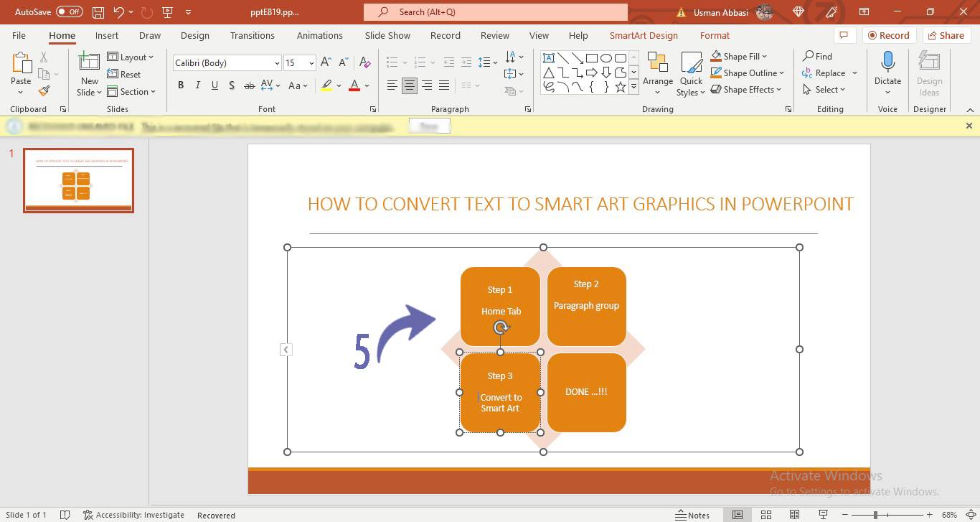Toggle Notes pane
Viewport: 980px width, 522px height.
(x=693, y=515)
